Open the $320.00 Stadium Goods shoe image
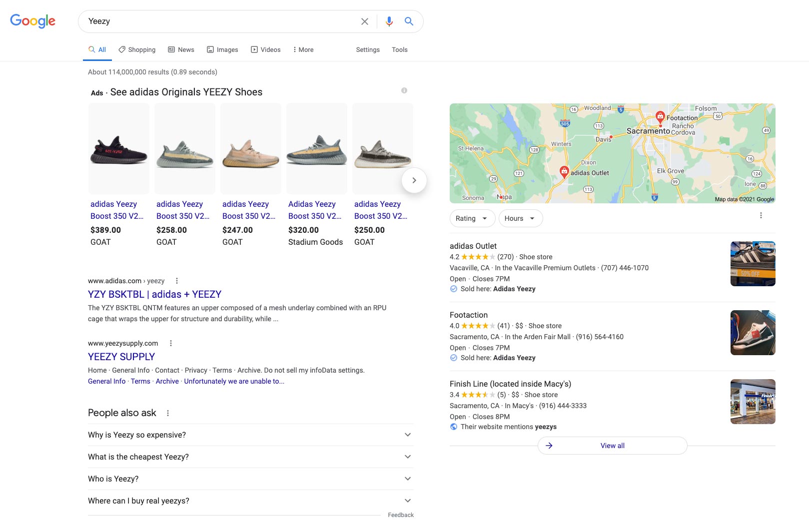Screen dimensions: 809x532 [x=317, y=149]
